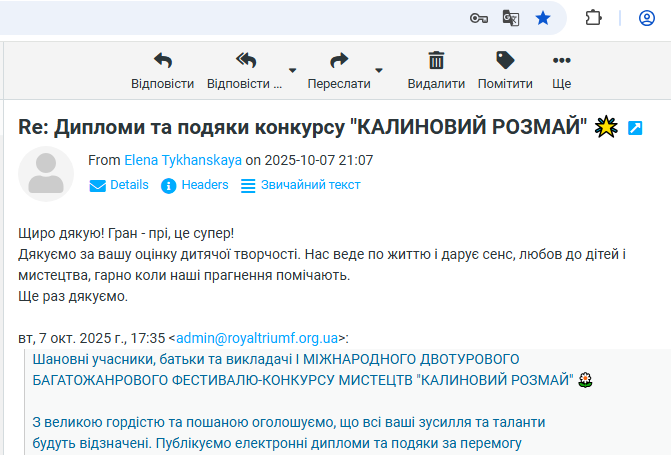Click the Reply all (Відповісти ...) icon
Viewport: 671px width, 455px height.
pyautogui.click(x=245, y=61)
